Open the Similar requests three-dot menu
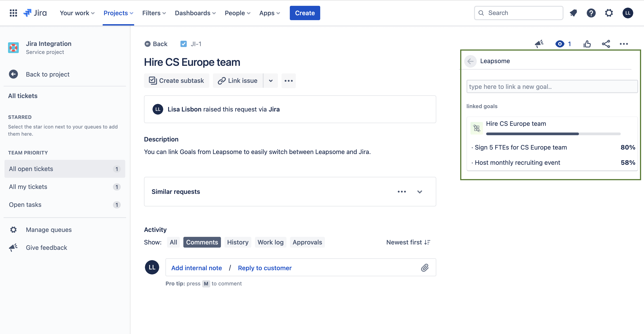This screenshot has width=644, height=334. (402, 192)
